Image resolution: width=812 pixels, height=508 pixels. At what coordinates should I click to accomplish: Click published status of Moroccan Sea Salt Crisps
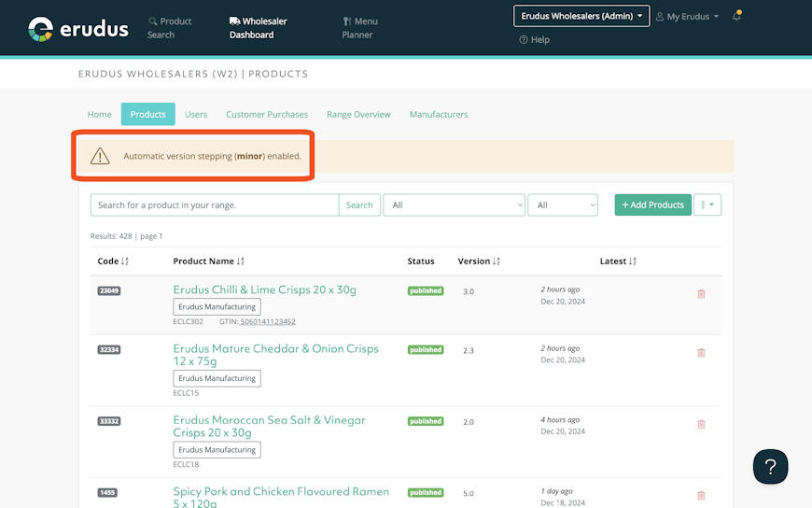(426, 421)
